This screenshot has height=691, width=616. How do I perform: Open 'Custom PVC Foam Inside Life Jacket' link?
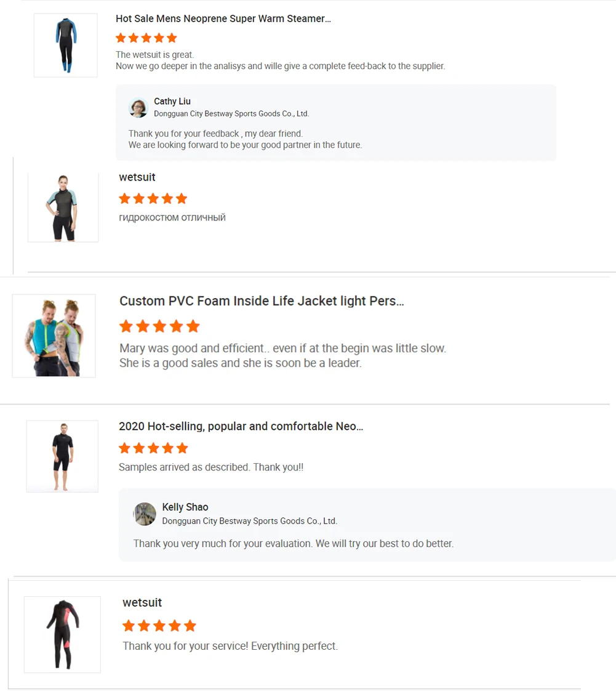tap(261, 301)
